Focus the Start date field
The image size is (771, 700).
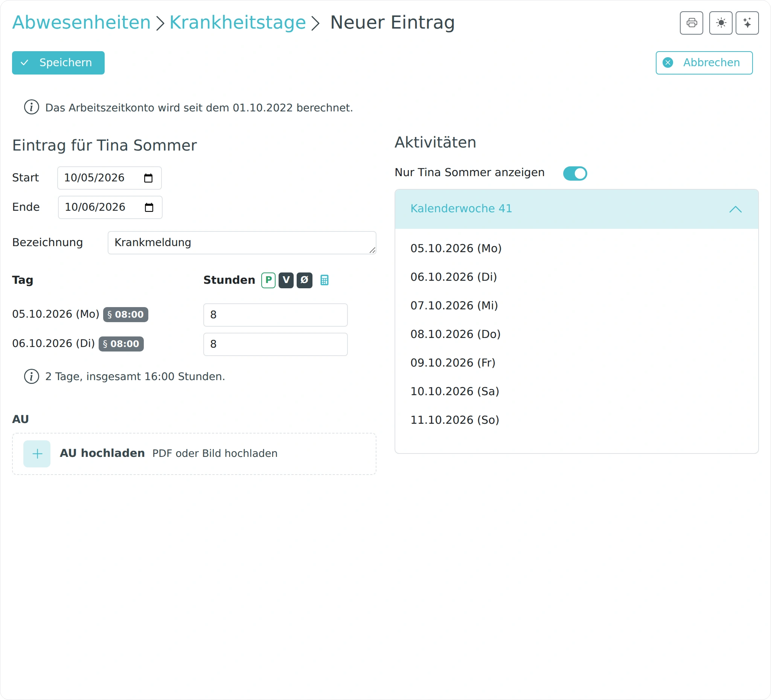click(110, 178)
